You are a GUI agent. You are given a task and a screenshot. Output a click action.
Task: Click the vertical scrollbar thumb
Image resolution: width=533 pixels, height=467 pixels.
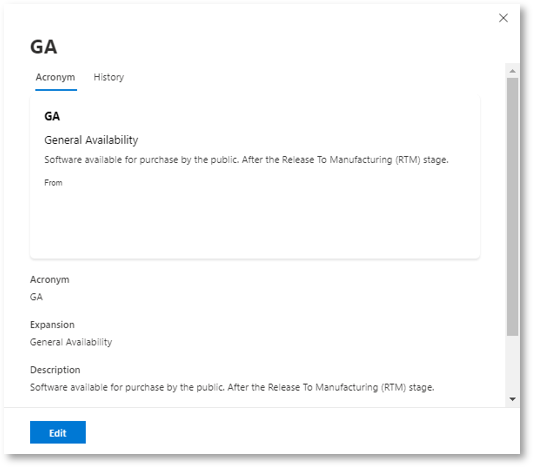512,207
